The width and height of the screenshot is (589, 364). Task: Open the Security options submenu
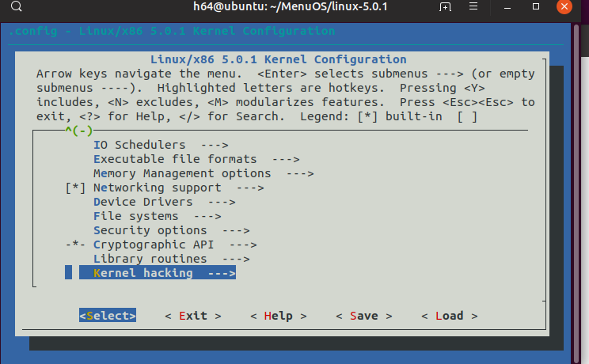click(x=171, y=230)
